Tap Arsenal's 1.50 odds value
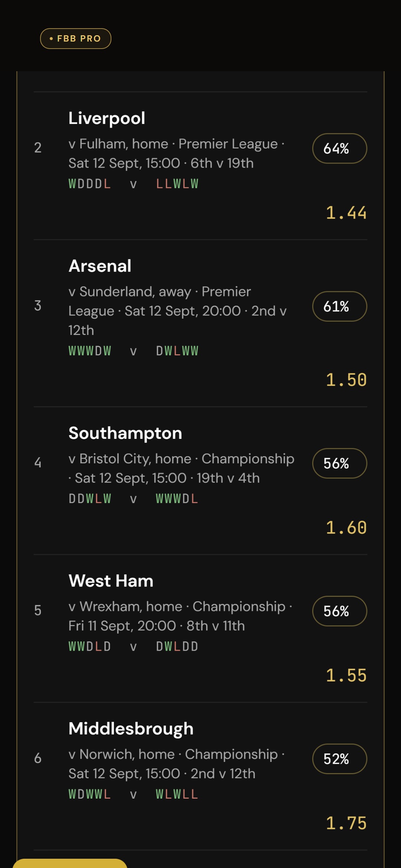This screenshot has height=868, width=401. [346, 380]
